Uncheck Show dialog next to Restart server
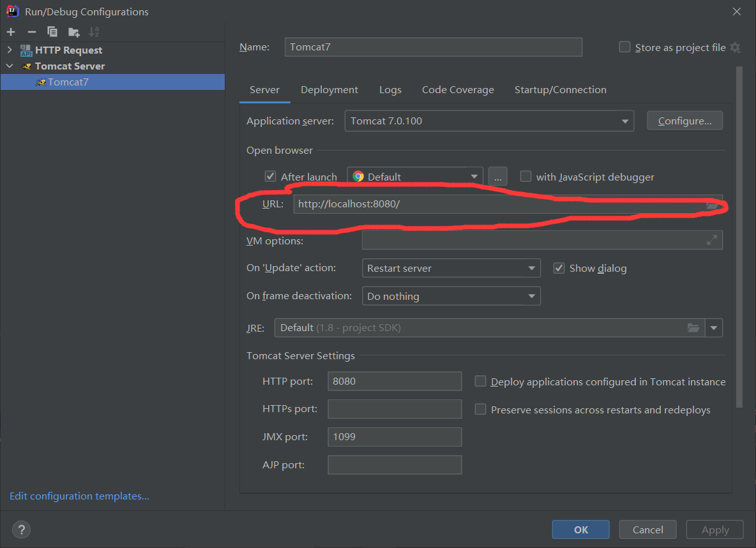 (x=559, y=268)
